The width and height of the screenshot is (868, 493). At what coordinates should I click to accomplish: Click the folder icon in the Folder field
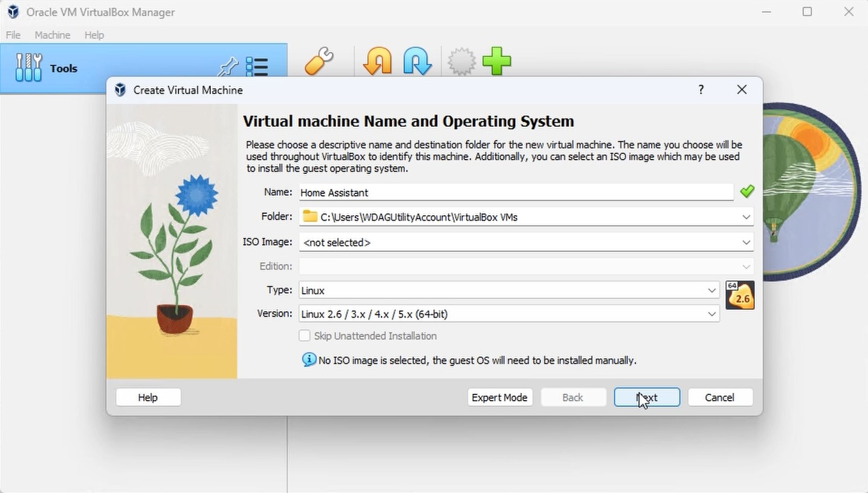310,216
